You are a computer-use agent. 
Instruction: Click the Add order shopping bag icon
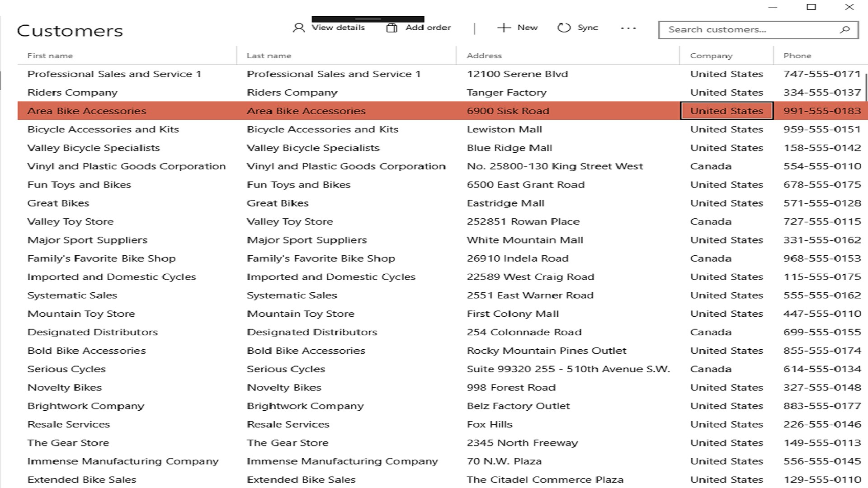pos(392,28)
